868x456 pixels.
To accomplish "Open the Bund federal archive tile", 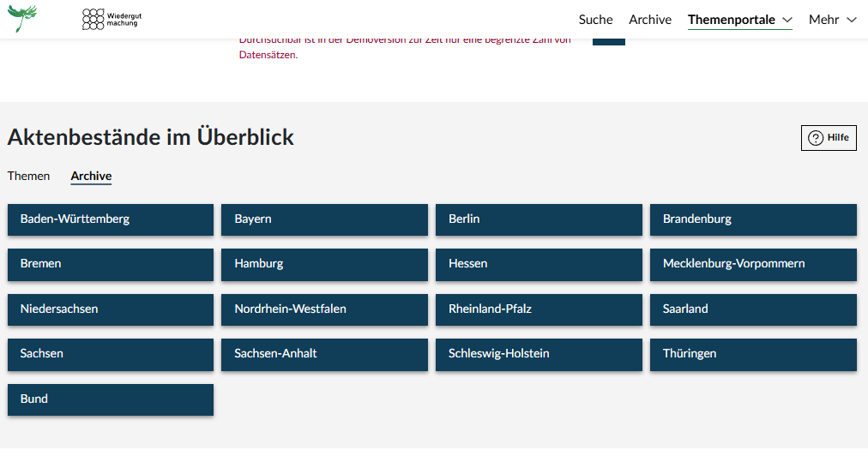I will [x=111, y=399].
